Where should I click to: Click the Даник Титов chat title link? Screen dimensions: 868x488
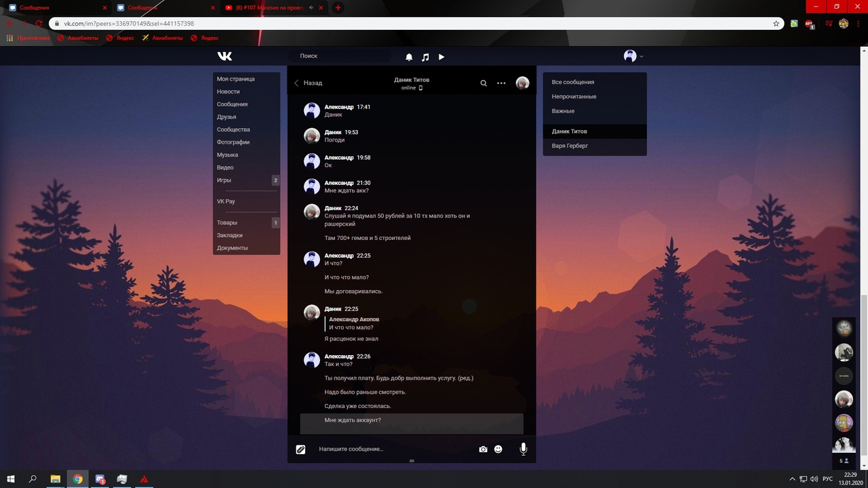click(x=412, y=79)
